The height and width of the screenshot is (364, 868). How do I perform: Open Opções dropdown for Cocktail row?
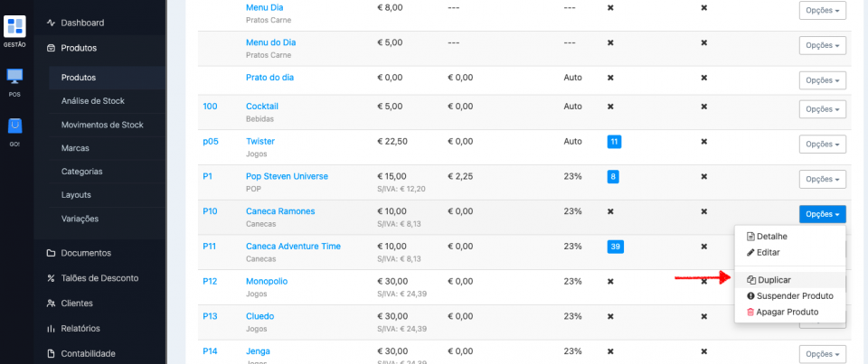[x=822, y=109]
